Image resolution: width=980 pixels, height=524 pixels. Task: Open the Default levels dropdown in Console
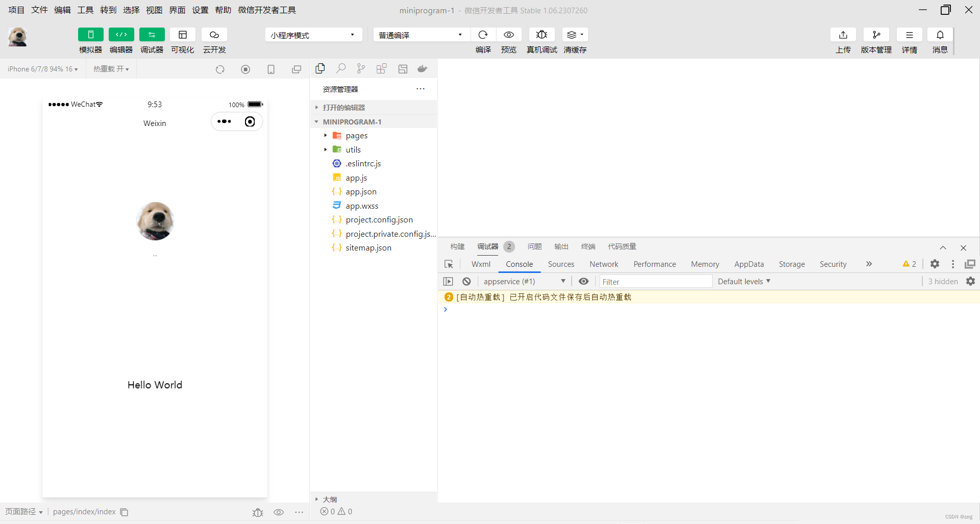[x=743, y=281]
